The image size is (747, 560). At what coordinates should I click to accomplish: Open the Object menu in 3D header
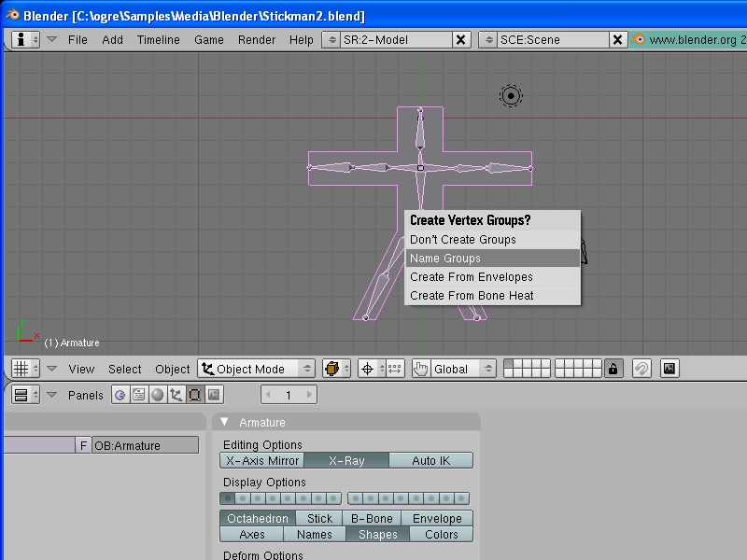pyautogui.click(x=172, y=369)
